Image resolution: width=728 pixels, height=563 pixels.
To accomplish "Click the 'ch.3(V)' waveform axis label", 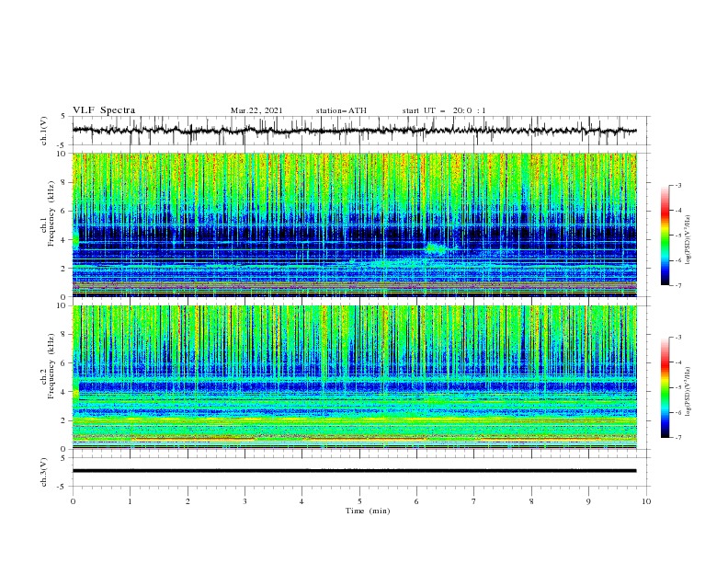I will click(x=44, y=472).
